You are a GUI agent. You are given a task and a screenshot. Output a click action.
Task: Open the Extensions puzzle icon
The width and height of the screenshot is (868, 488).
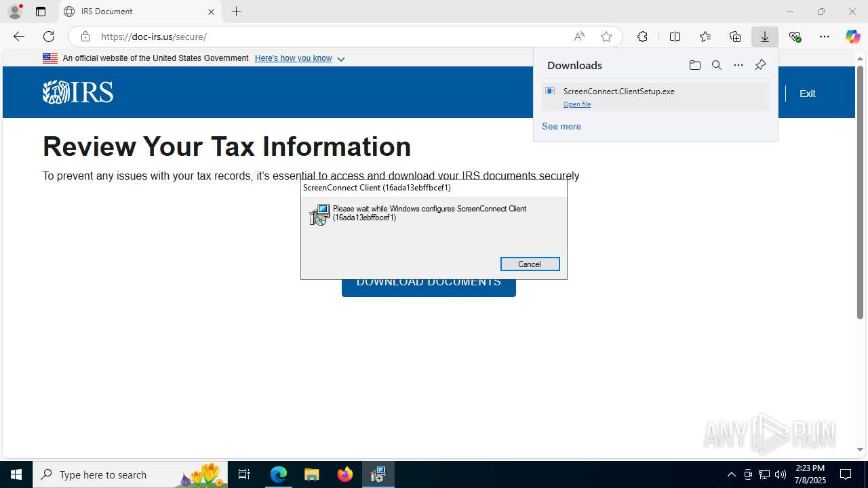pos(642,37)
